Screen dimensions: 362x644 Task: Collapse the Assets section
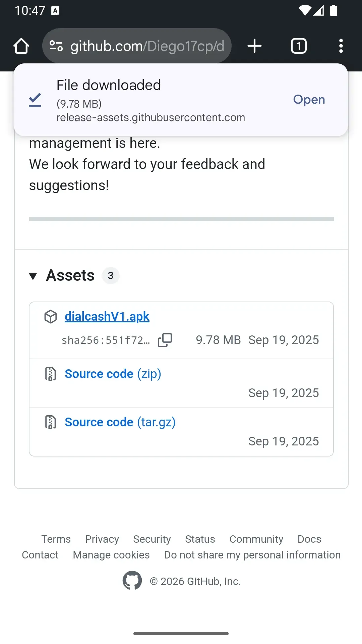34,276
